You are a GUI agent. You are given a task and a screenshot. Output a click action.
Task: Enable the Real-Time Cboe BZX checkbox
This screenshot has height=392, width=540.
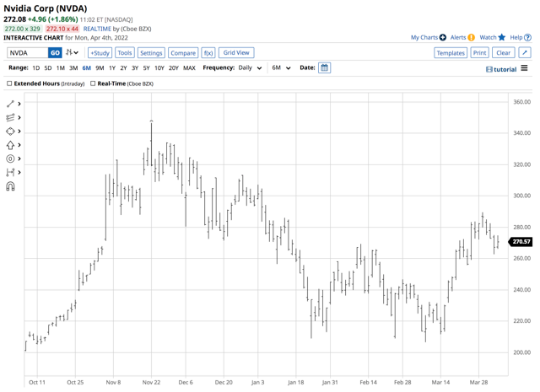[93, 83]
